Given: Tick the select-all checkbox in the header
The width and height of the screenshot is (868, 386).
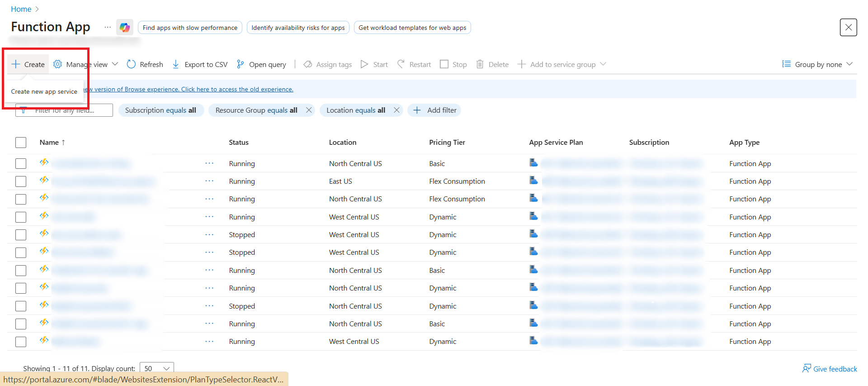Looking at the screenshot, I should click(21, 143).
